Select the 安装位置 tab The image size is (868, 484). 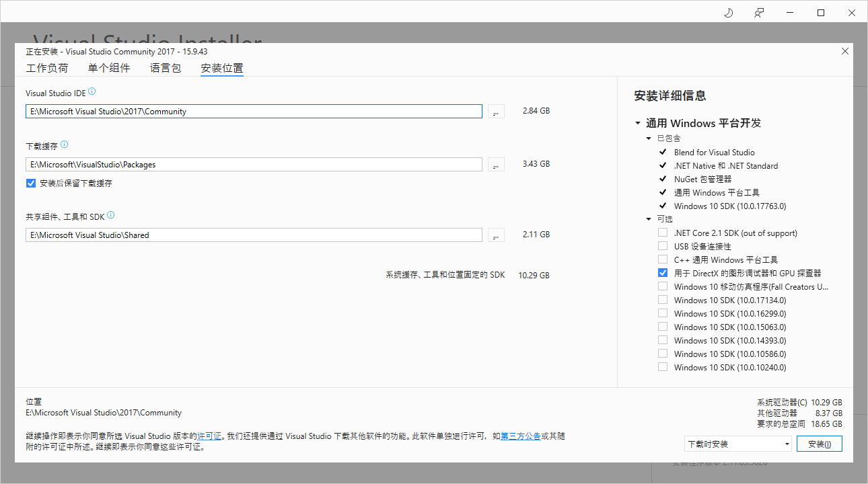pos(222,68)
